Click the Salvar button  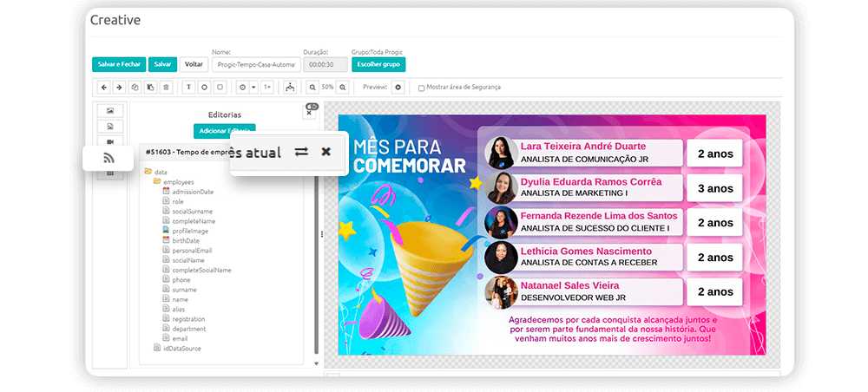click(163, 64)
